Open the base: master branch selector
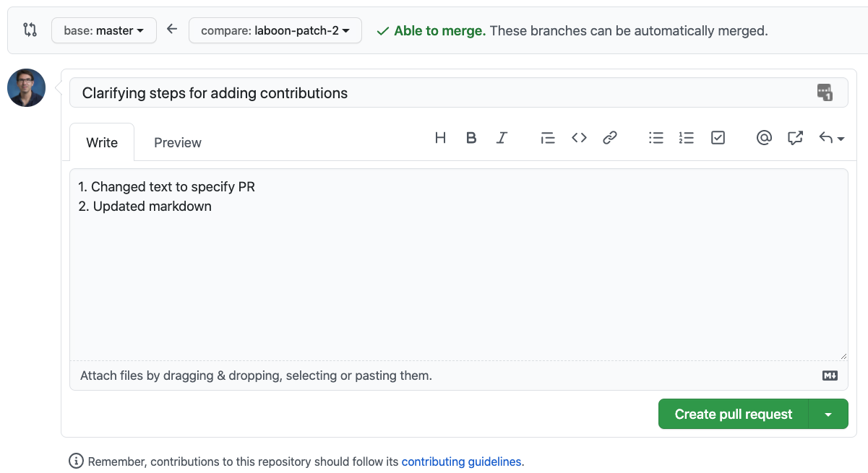868x473 pixels. (103, 30)
